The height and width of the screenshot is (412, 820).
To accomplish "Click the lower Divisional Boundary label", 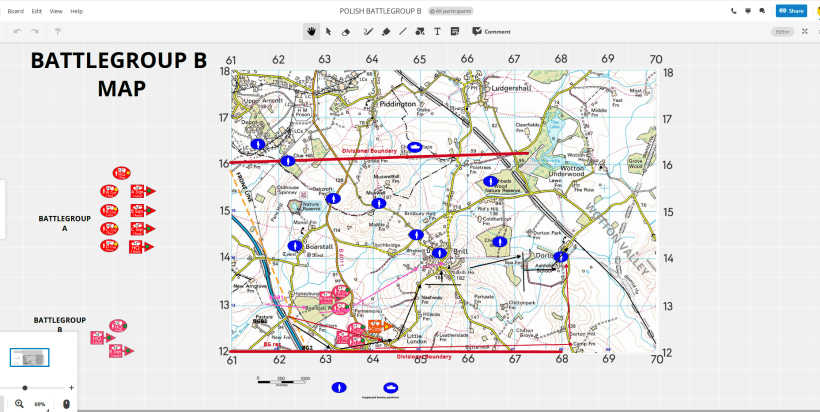I will [424, 357].
